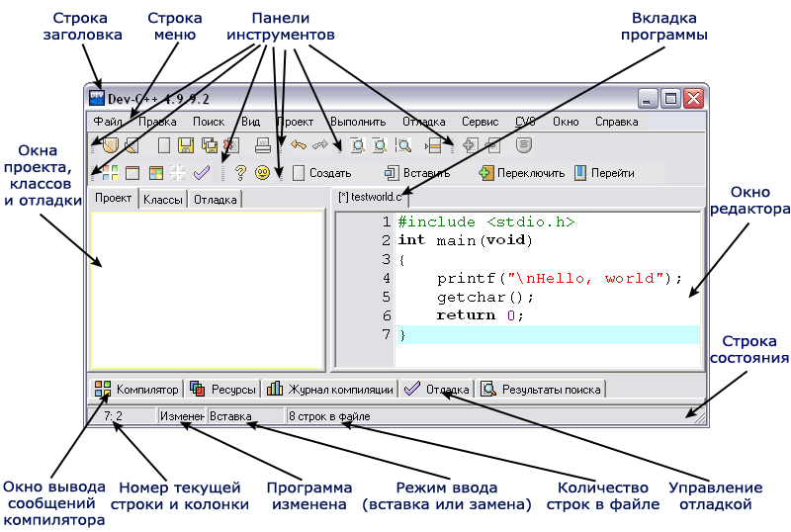Click the Compile and Run colored window icon
Viewport: 791px width, 532px height.
click(156, 173)
